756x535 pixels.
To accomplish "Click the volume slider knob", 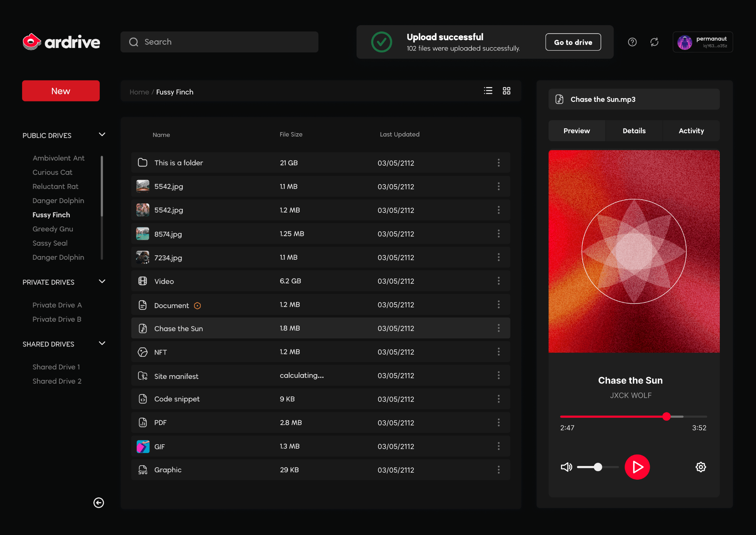I will tap(598, 467).
